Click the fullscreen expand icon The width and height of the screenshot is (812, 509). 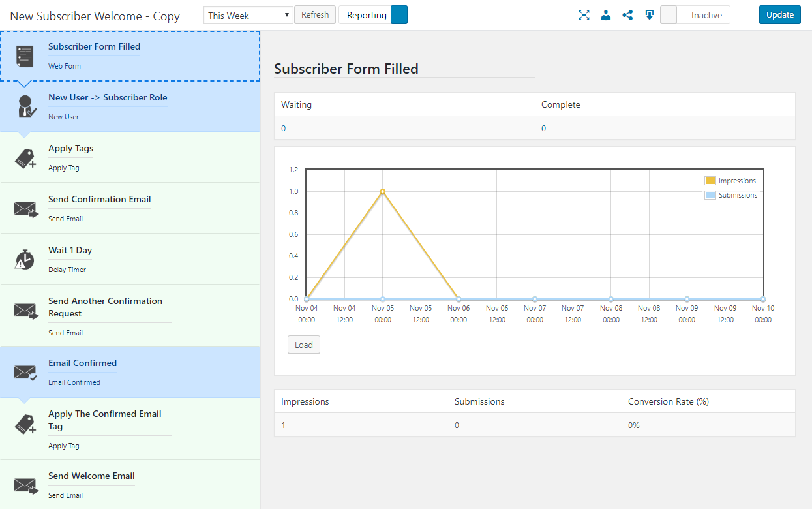click(584, 15)
